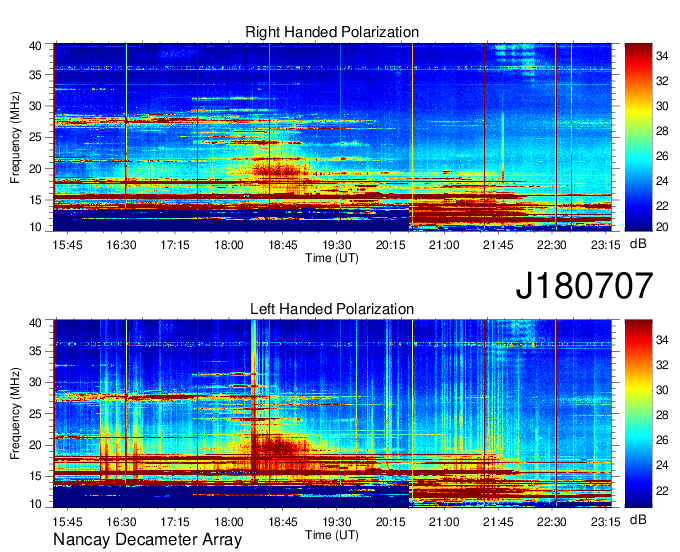Click the 20 value on right-handed color bar
This screenshot has width=680, height=552.
pos(662,227)
